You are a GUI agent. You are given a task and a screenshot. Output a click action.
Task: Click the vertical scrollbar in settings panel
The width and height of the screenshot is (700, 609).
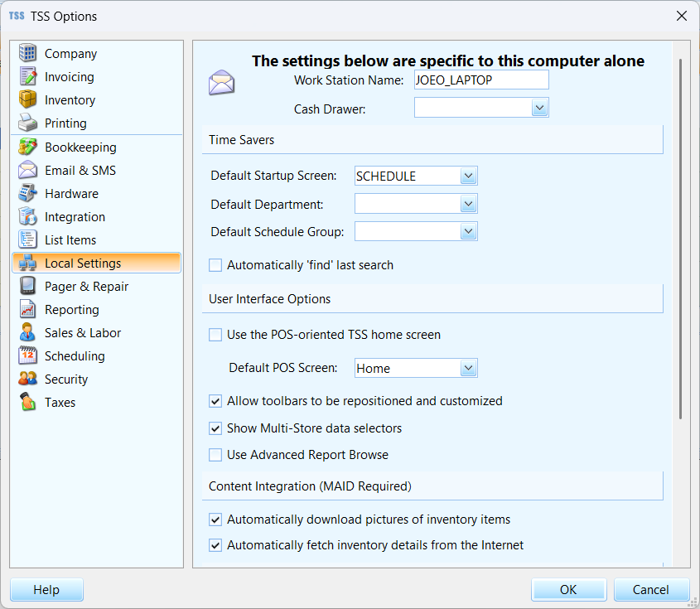[680, 239]
